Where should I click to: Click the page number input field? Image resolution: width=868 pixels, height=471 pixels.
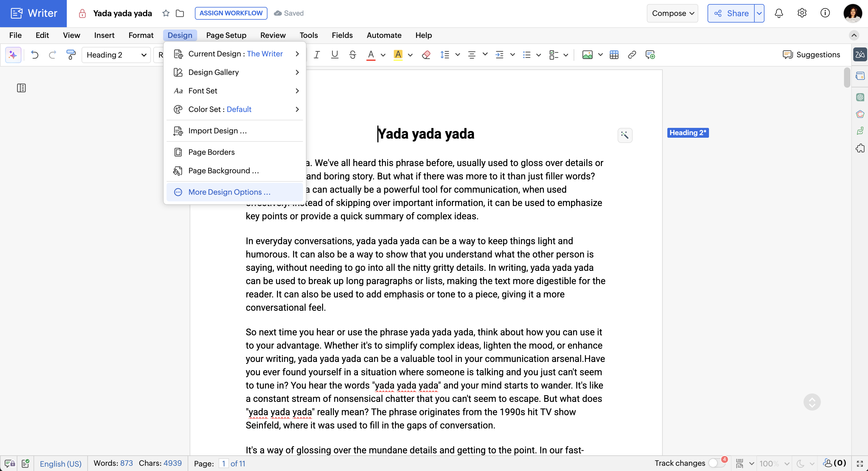click(224, 463)
